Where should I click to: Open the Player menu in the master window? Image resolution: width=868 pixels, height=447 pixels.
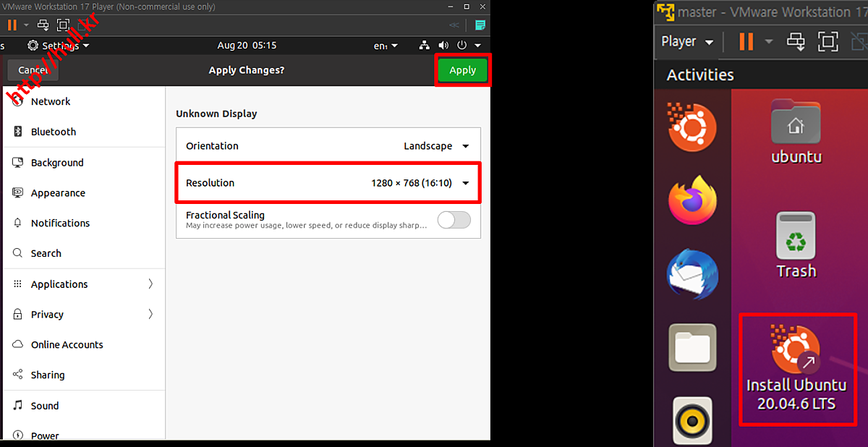point(687,41)
